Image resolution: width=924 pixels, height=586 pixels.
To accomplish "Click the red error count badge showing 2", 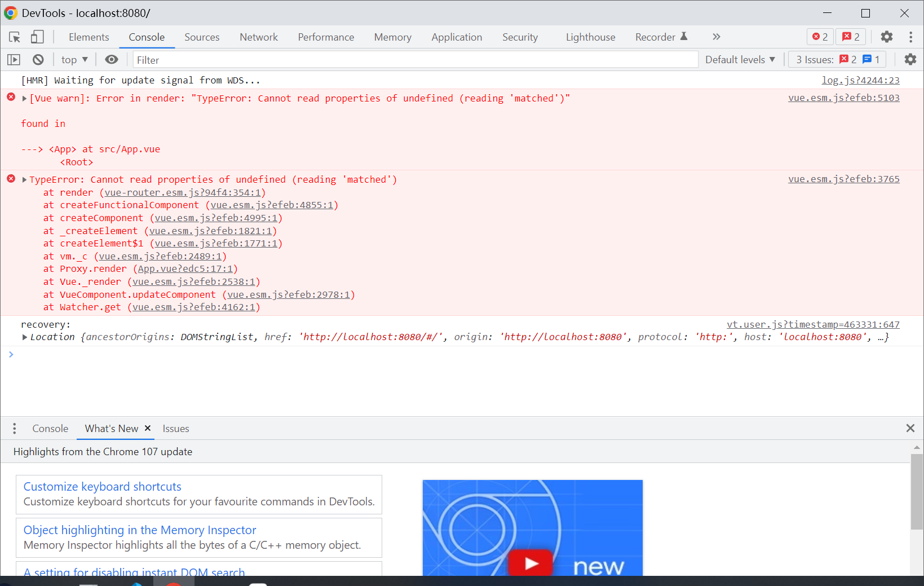I will coord(820,37).
